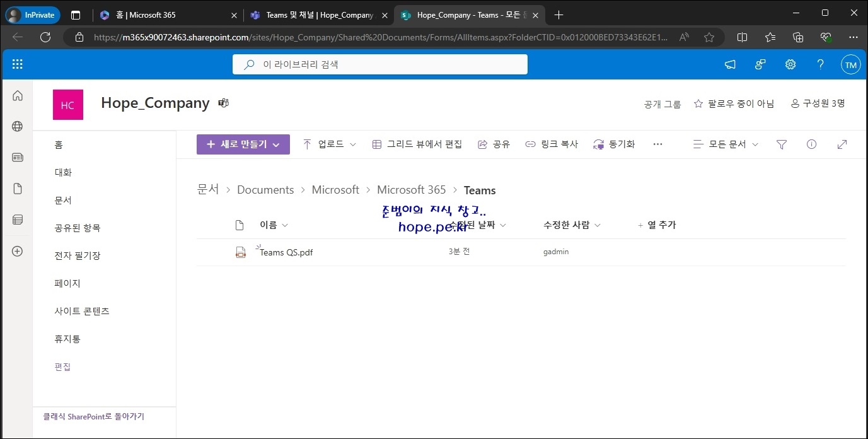Expand the 업로드 dropdown
This screenshot has width=868, height=439.
(x=330, y=144)
